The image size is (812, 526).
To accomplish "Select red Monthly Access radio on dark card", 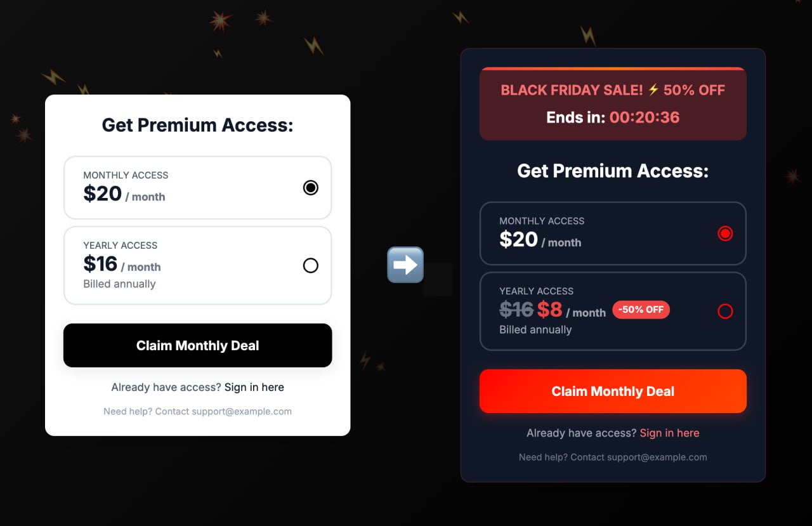I will point(725,233).
